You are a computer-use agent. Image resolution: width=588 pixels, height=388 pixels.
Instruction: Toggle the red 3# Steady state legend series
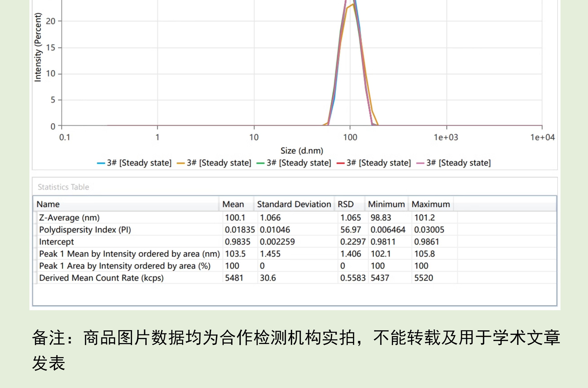(378, 163)
